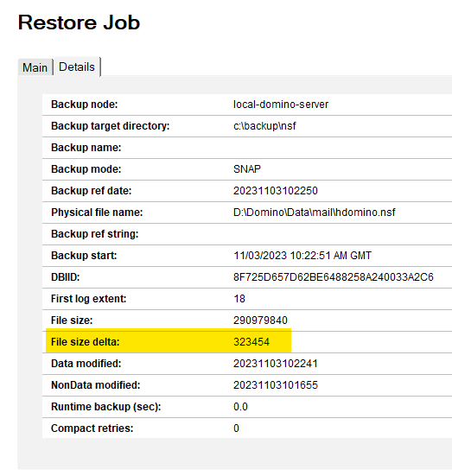Click the 'File size delta:' label
The height and width of the screenshot is (476, 452).
[85, 342]
